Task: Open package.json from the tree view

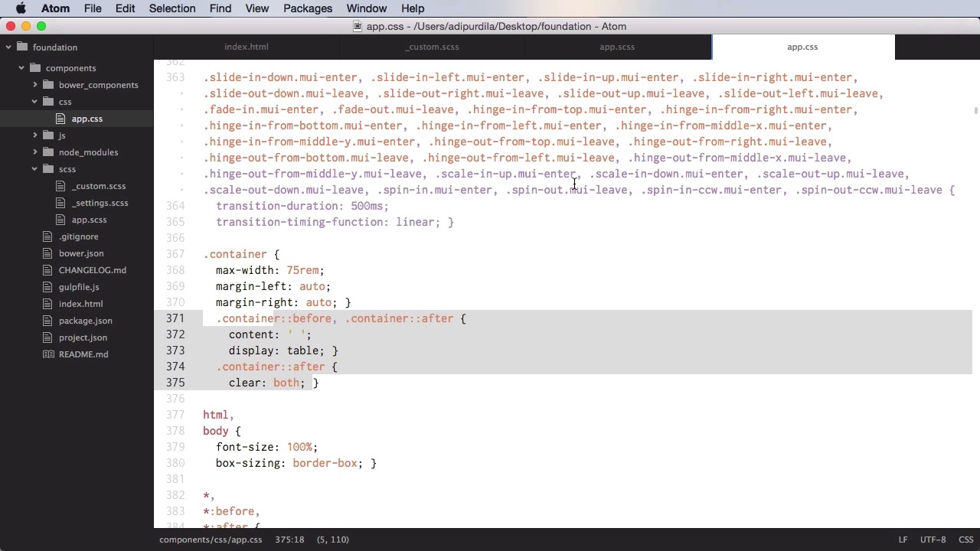Action: point(86,321)
